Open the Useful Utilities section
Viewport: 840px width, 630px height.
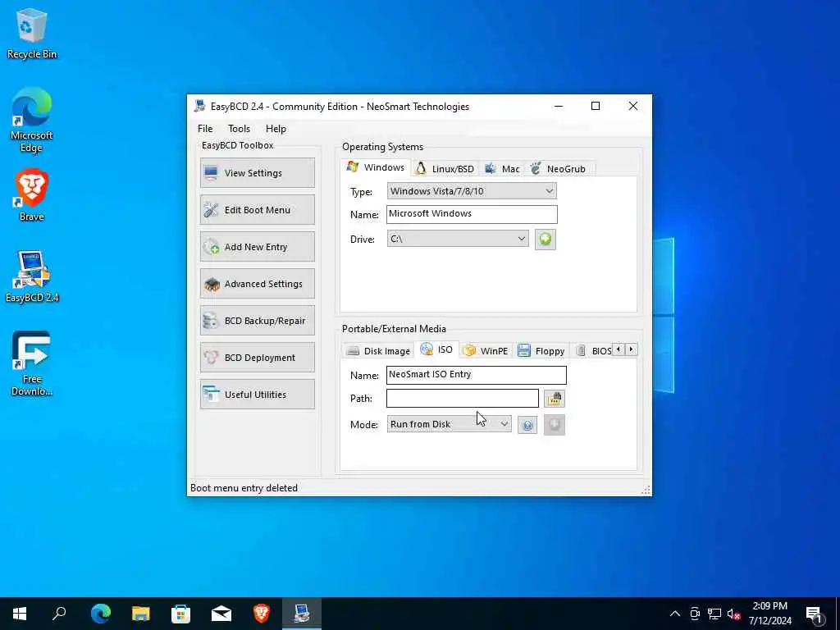point(257,395)
